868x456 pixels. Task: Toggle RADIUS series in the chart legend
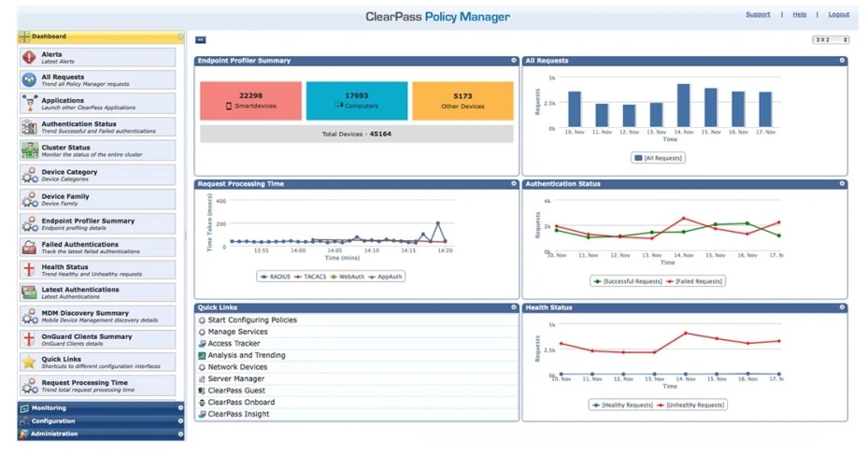(275, 277)
